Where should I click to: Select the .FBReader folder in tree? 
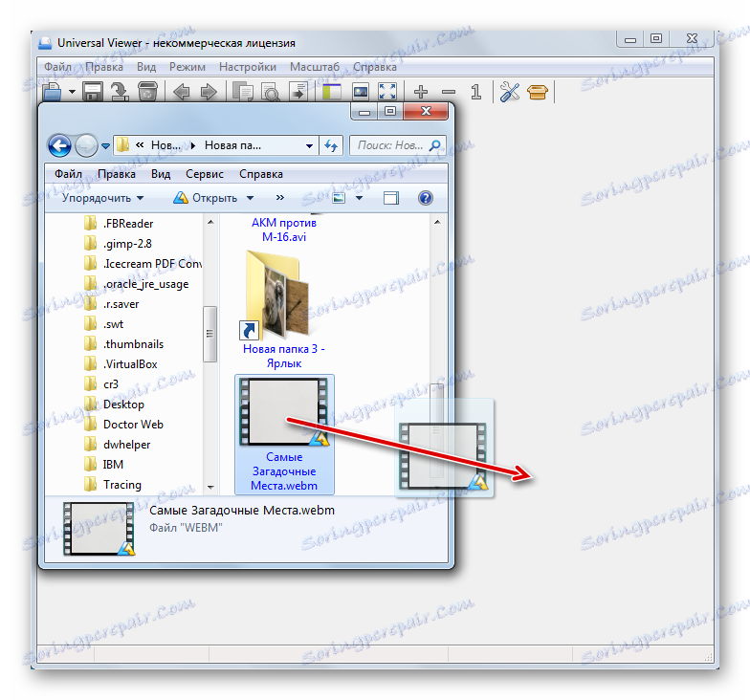tap(119, 224)
